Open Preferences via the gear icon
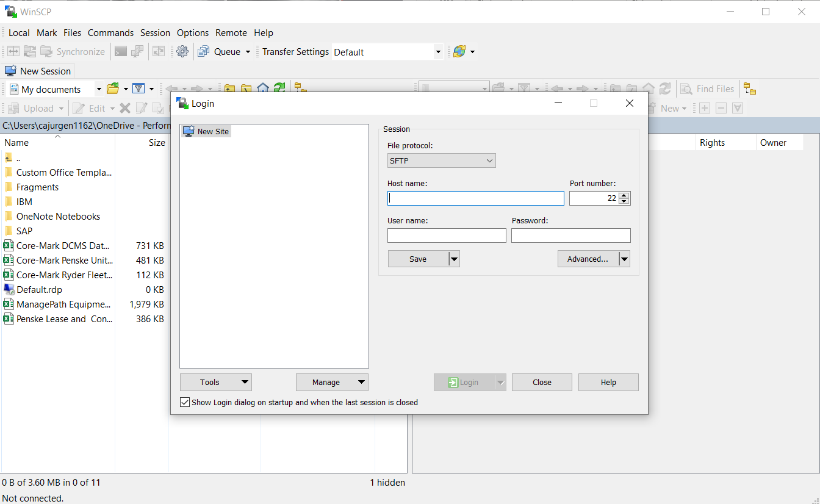Image resolution: width=820 pixels, height=504 pixels. coord(182,52)
